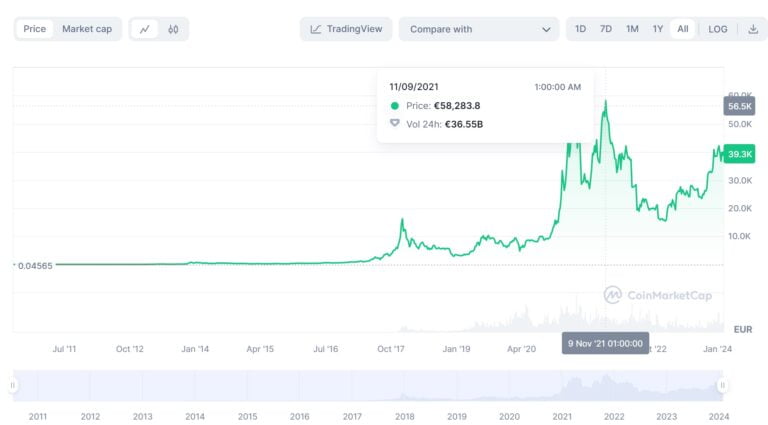Click the 2018 position on timeline navigator
The height and width of the screenshot is (425, 768).
tap(404, 416)
